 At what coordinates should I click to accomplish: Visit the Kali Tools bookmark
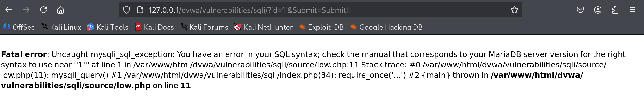pyautogui.click(x=108, y=27)
